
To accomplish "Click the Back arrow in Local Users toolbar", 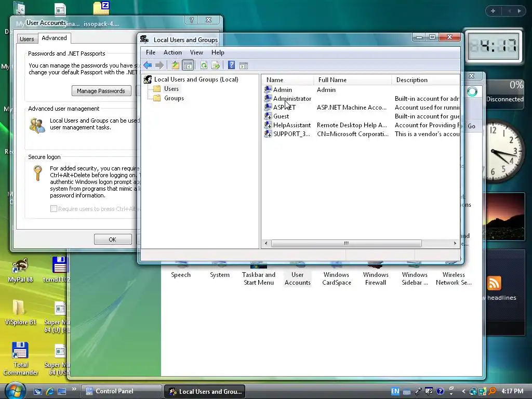I will [148, 65].
